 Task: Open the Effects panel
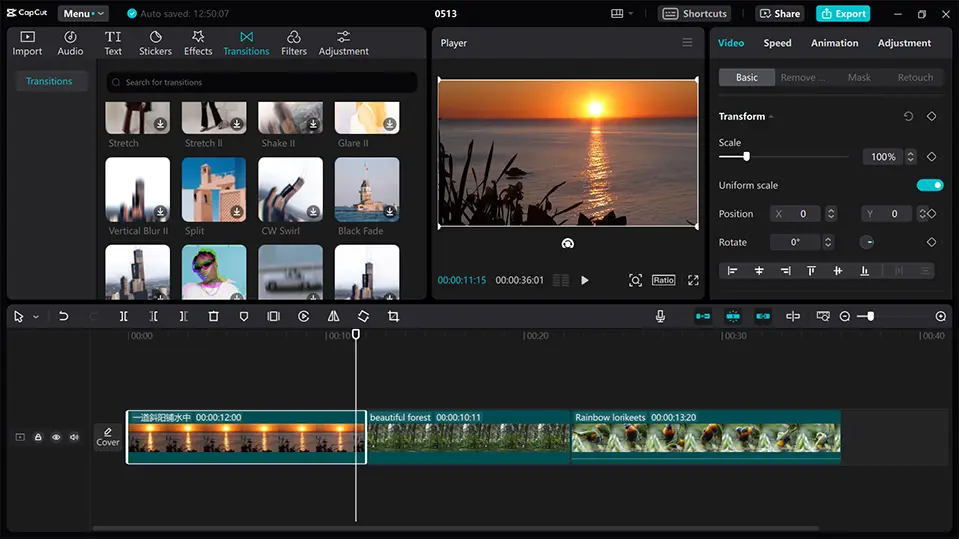pos(198,43)
